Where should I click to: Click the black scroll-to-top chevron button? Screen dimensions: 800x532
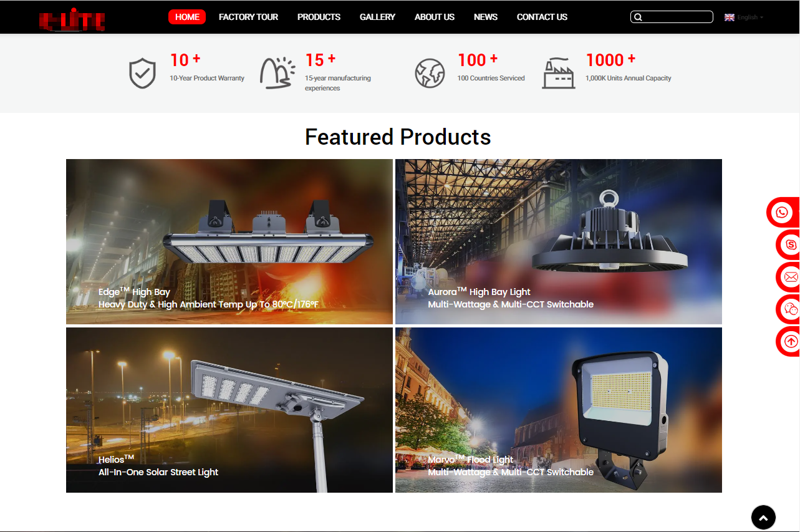pyautogui.click(x=763, y=517)
